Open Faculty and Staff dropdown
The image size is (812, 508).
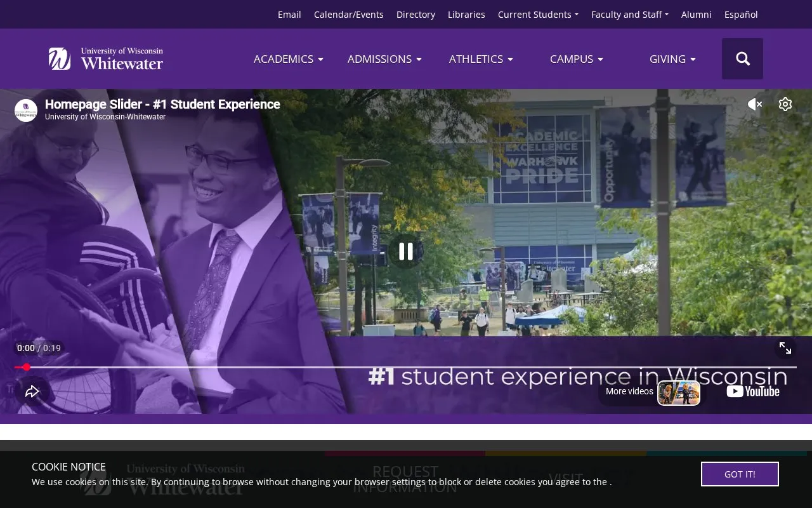[x=630, y=15]
